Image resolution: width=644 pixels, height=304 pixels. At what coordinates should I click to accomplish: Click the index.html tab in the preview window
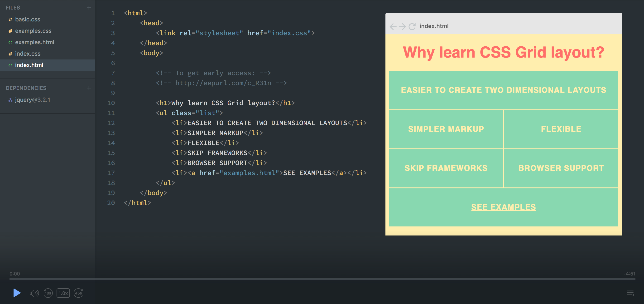coord(433,26)
